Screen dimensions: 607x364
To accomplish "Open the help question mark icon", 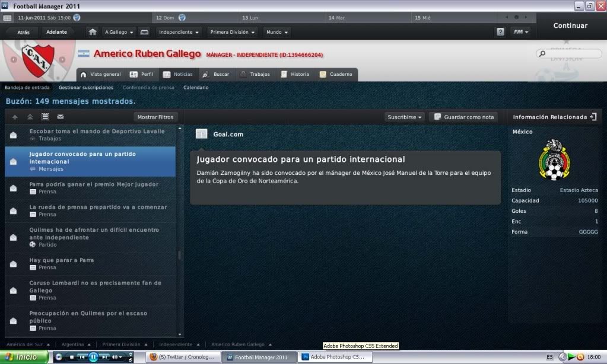I will click(500, 32).
